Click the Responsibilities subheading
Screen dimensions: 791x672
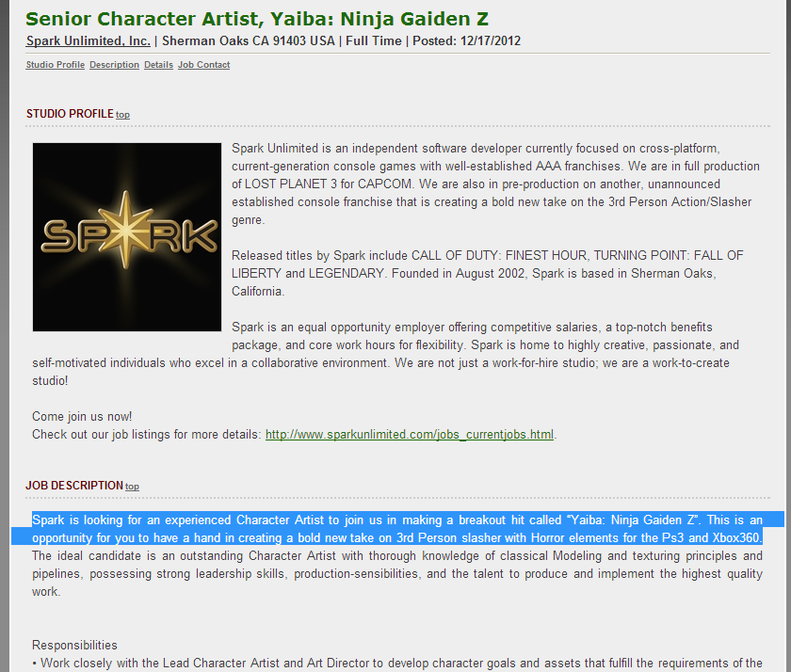[74, 645]
